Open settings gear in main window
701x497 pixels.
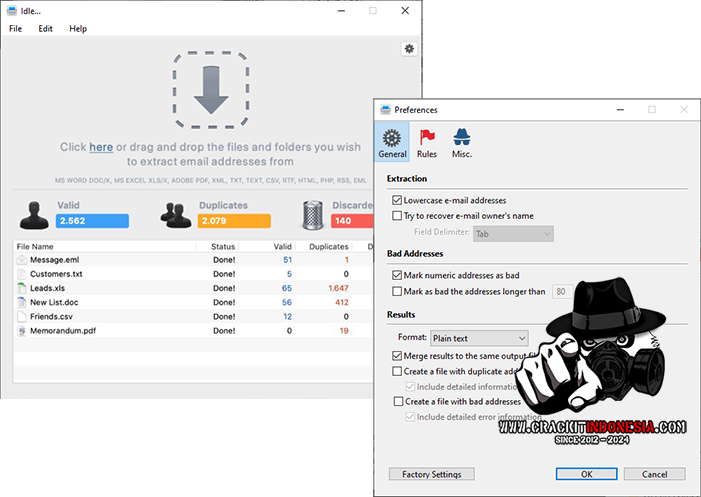point(409,48)
